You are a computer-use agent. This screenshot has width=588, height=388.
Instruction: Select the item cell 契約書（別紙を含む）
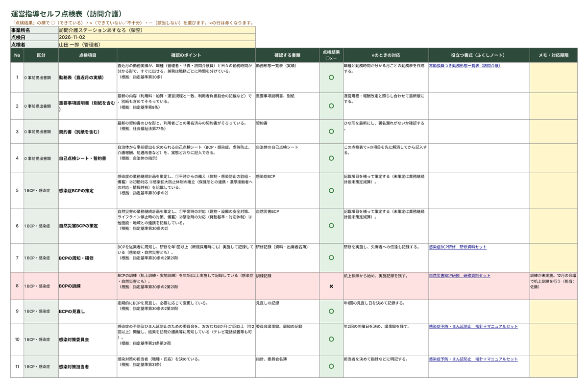pyautogui.click(x=88, y=131)
